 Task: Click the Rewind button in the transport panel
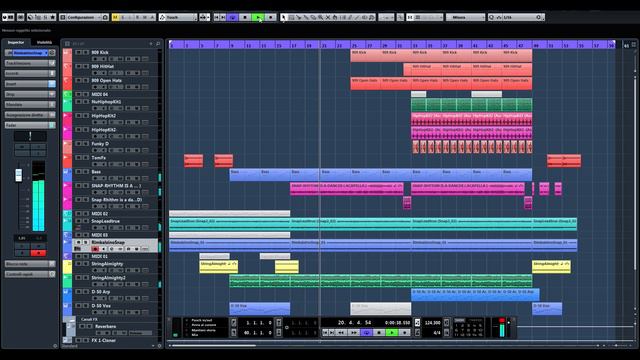[x=340, y=333]
